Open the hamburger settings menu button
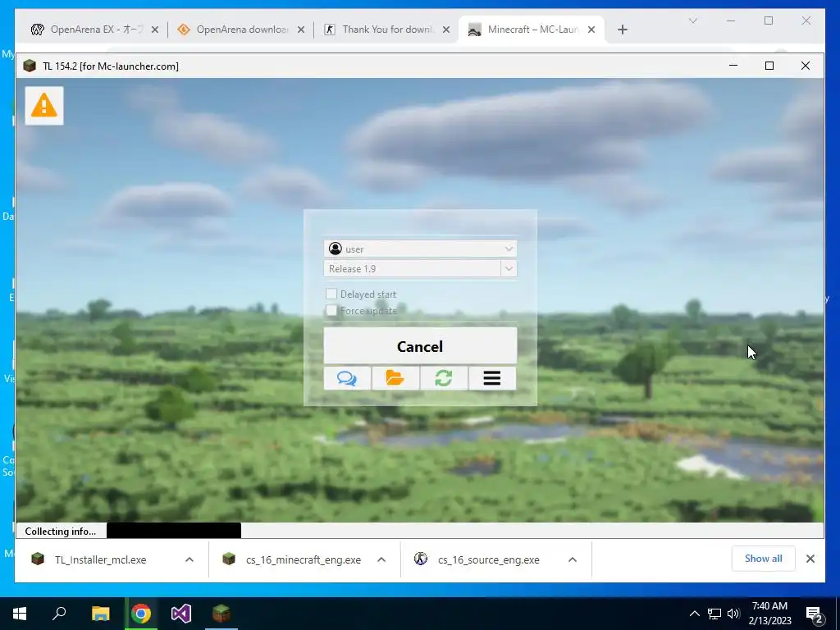The height and width of the screenshot is (630, 840). [492, 378]
